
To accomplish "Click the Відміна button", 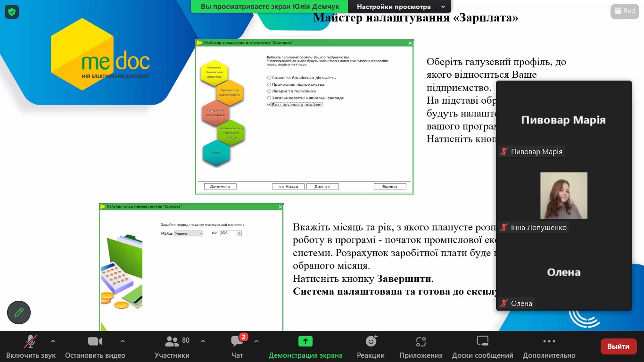I will point(390,187).
